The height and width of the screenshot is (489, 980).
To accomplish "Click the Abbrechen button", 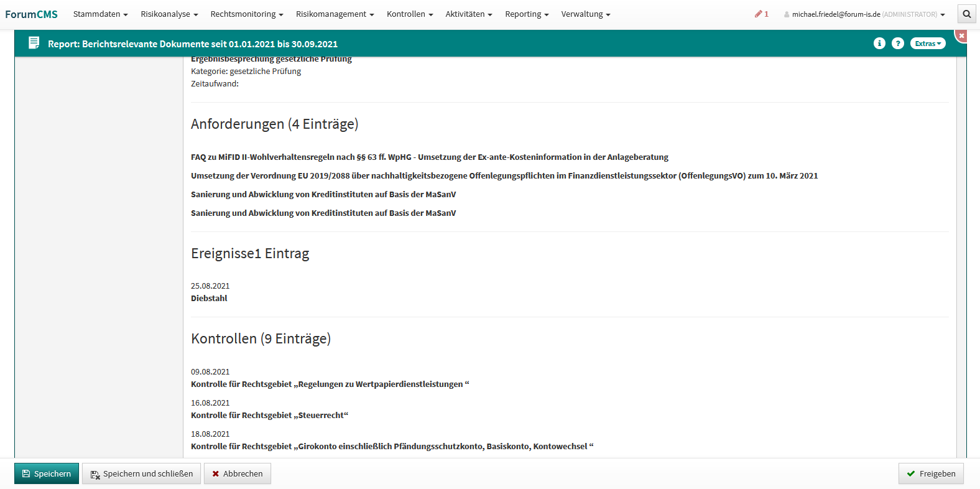I will 237,473.
